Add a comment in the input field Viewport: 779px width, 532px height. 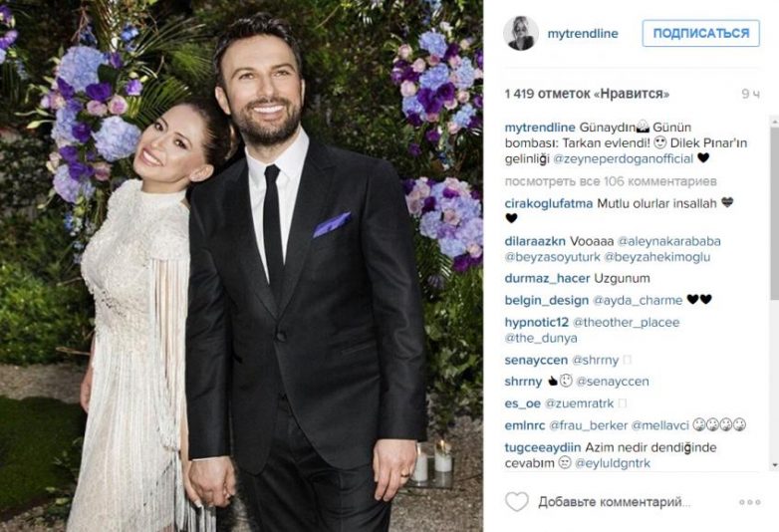coord(614,502)
